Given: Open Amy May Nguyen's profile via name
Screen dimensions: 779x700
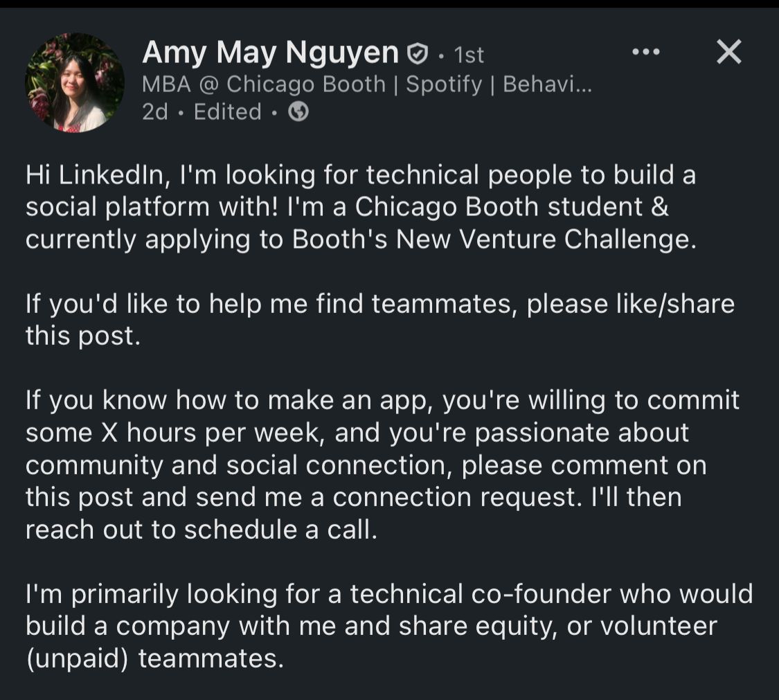Looking at the screenshot, I should (270, 53).
